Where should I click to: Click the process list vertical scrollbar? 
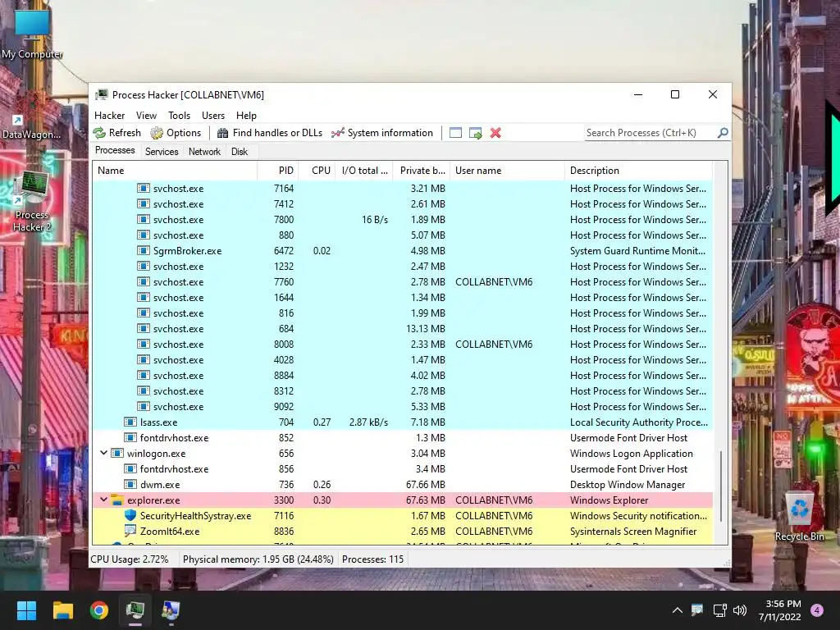(x=721, y=485)
